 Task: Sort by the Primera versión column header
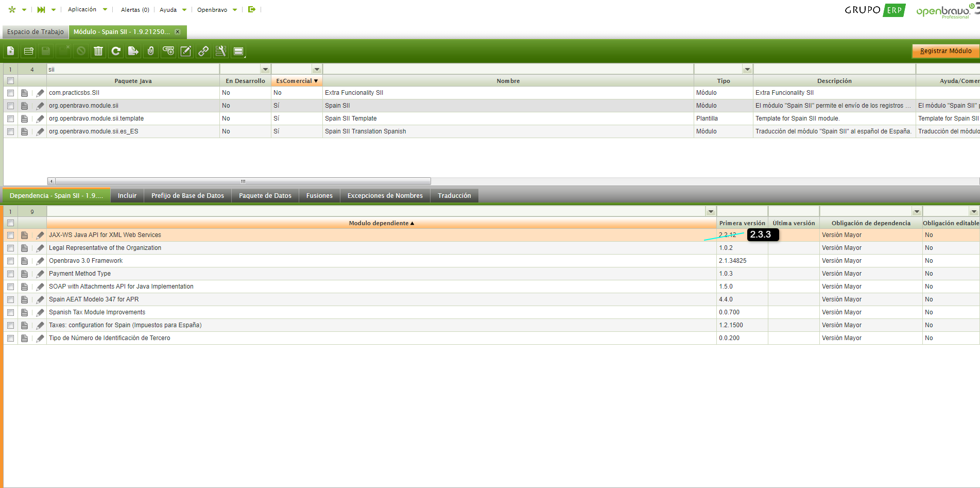tap(742, 223)
